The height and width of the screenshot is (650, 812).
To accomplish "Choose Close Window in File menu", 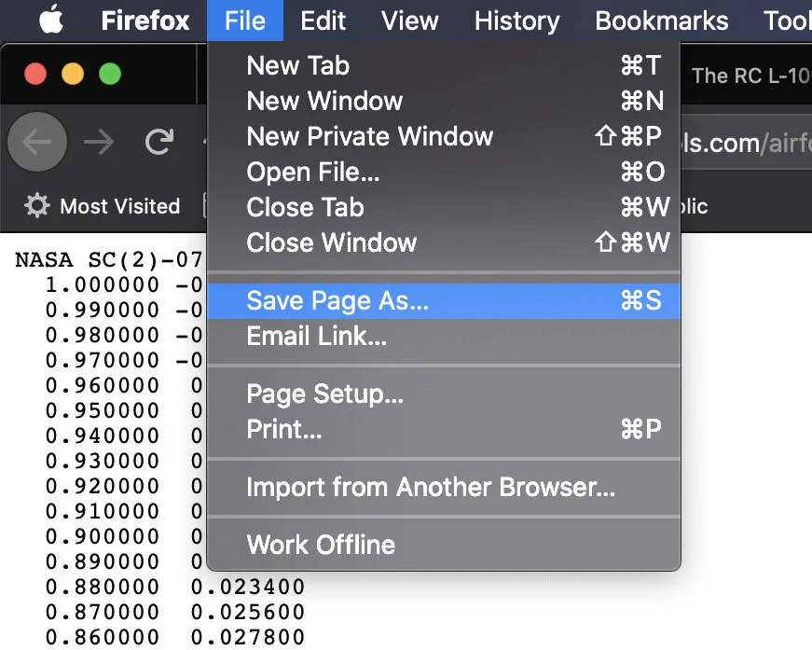I will coord(444,242).
